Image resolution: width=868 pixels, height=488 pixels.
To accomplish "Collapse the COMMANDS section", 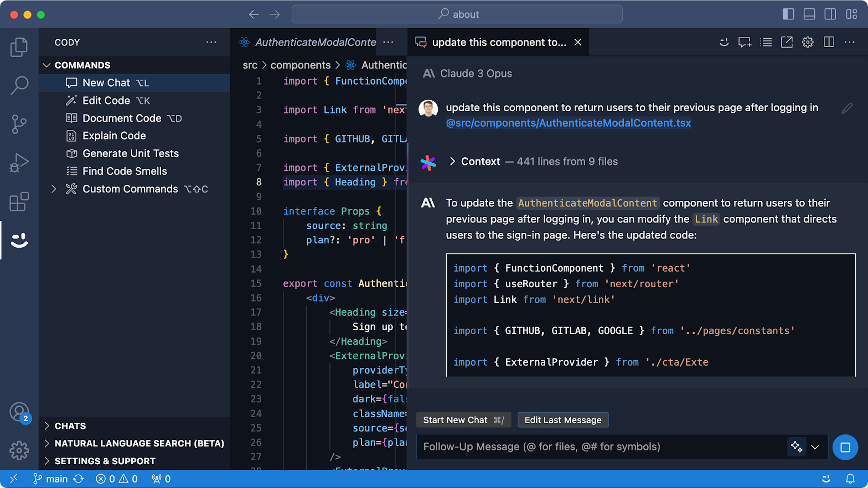I will pyautogui.click(x=135, y=65).
